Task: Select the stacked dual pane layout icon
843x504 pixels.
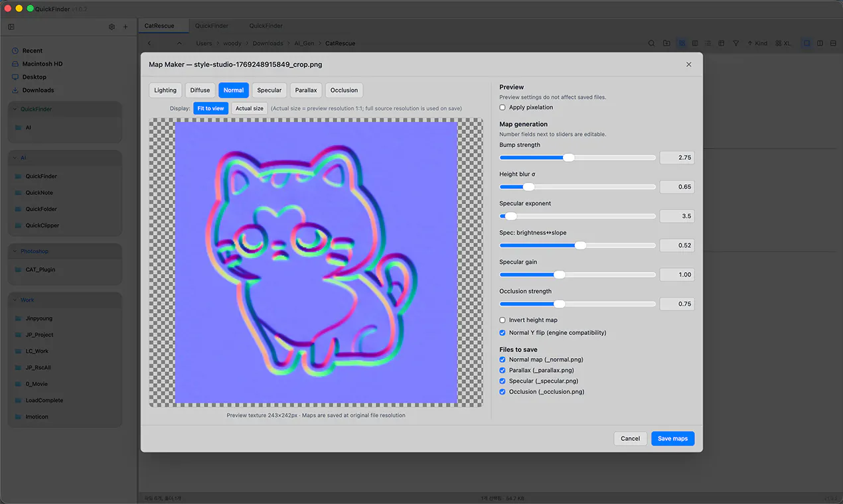Action: [x=833, y=43]
